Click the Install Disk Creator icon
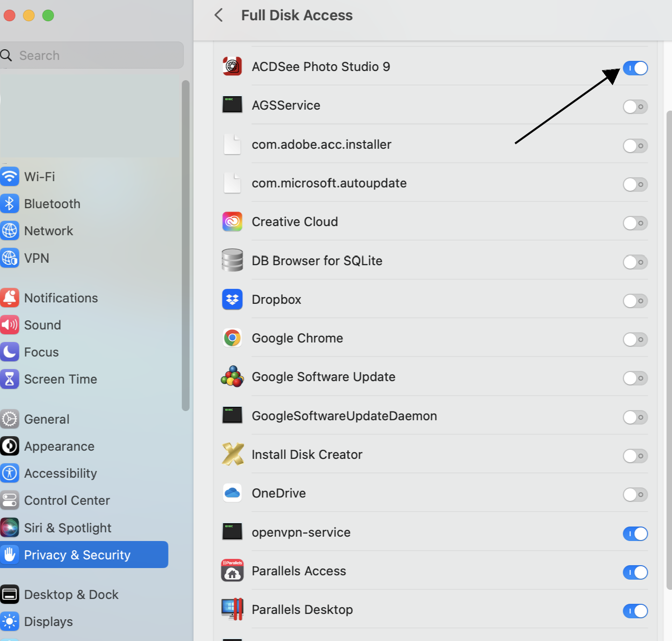 coord(233,454)
